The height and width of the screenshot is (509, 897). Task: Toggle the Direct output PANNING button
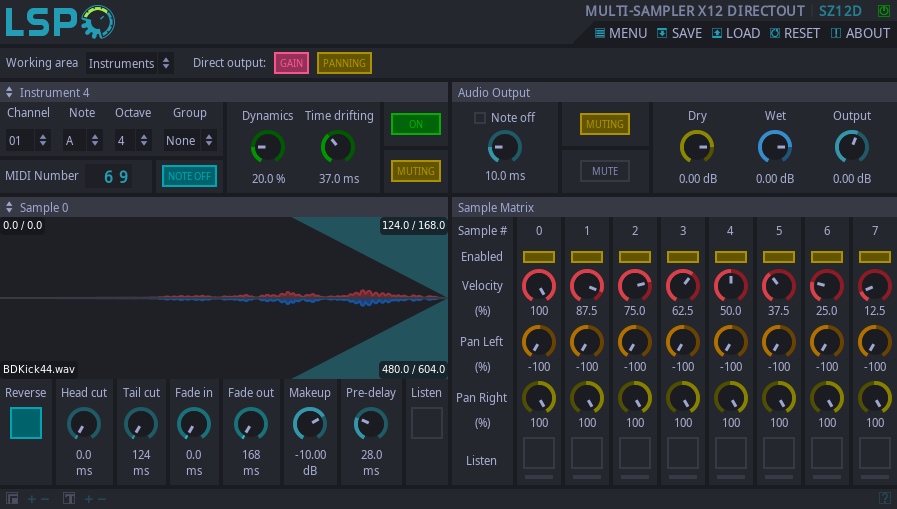click(x=344, y=63)
